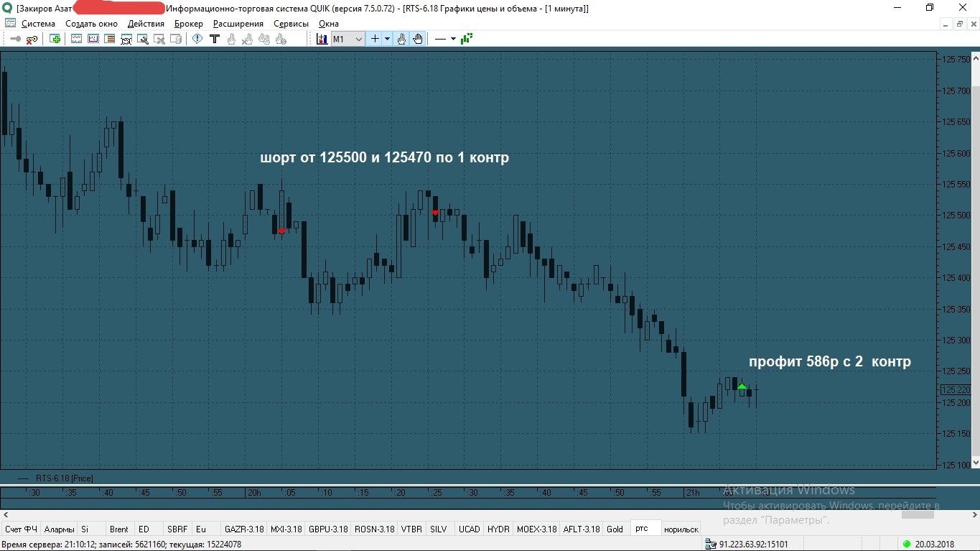The height and width of the screenshot is (551, 980).
Task: Click the second table-window toolbar icon
Action: (x=93, y=39)
